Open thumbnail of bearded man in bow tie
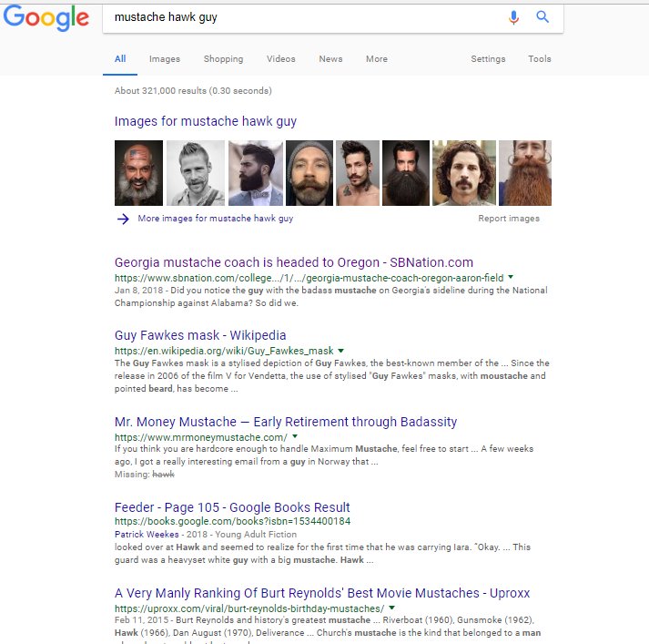Image resolution: width=649 pixels, height=644 pixels. (256, 173)
